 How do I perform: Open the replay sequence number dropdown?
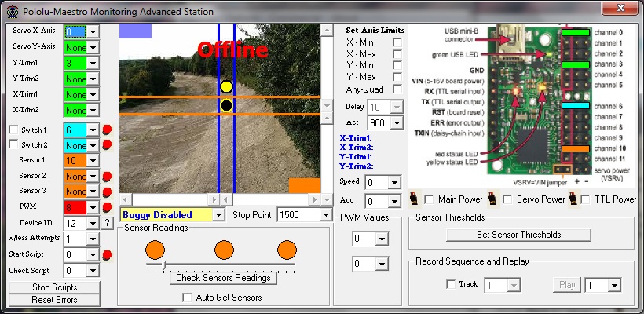tap(614, 285)
